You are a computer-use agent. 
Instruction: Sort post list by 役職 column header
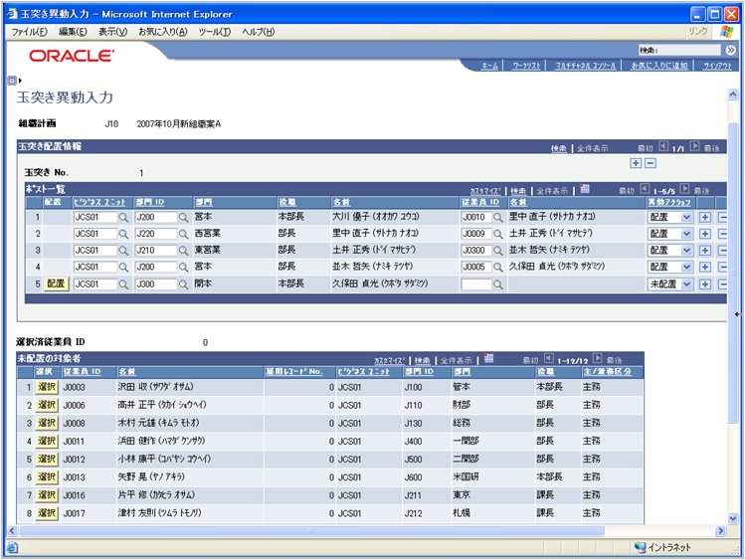tap(287, 202)
